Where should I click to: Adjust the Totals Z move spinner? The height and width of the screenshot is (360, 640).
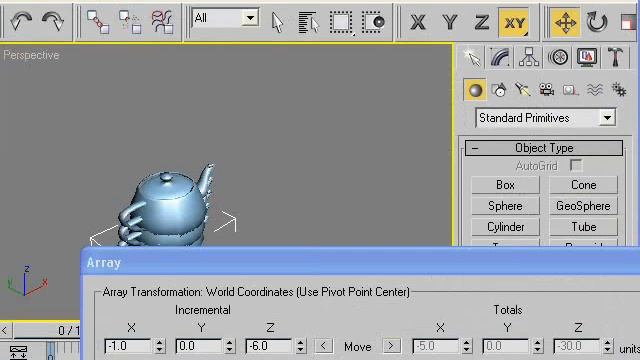point(608,346)
